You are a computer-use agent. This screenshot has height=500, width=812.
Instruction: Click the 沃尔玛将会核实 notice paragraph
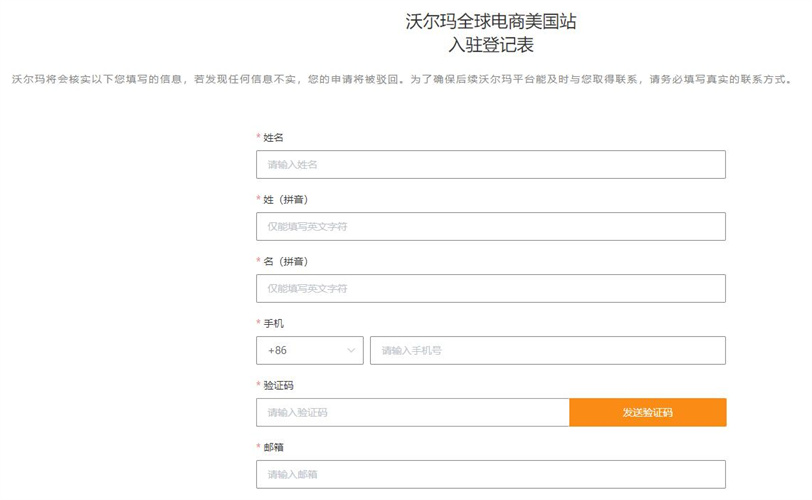click(402, 79)
